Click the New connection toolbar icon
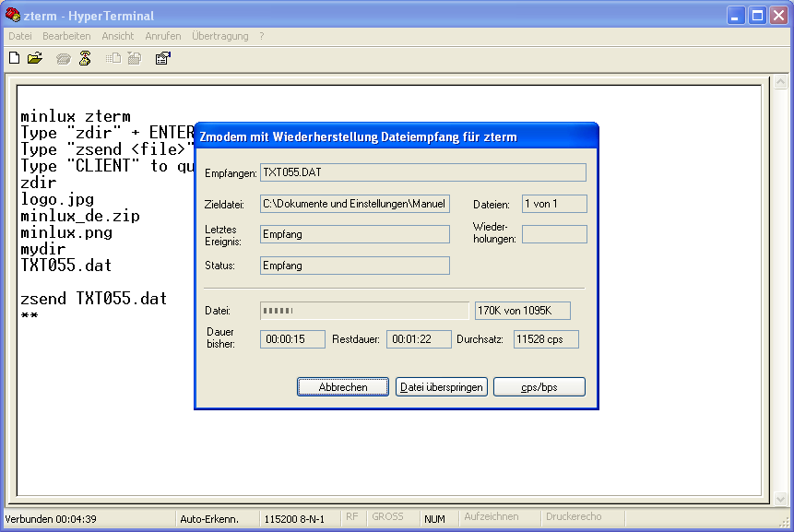The width and height of the screenshot is (794, 532). (x=14, y=58)
